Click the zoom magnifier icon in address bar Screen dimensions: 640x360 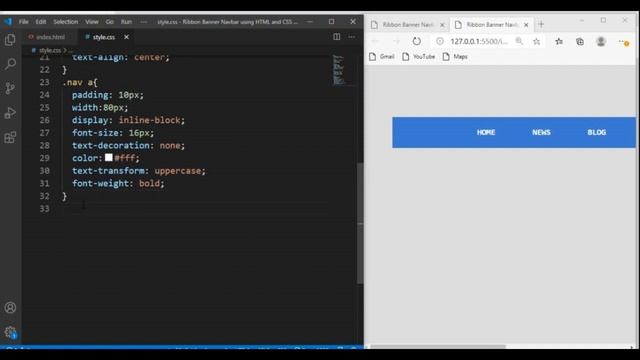[519, 41]
